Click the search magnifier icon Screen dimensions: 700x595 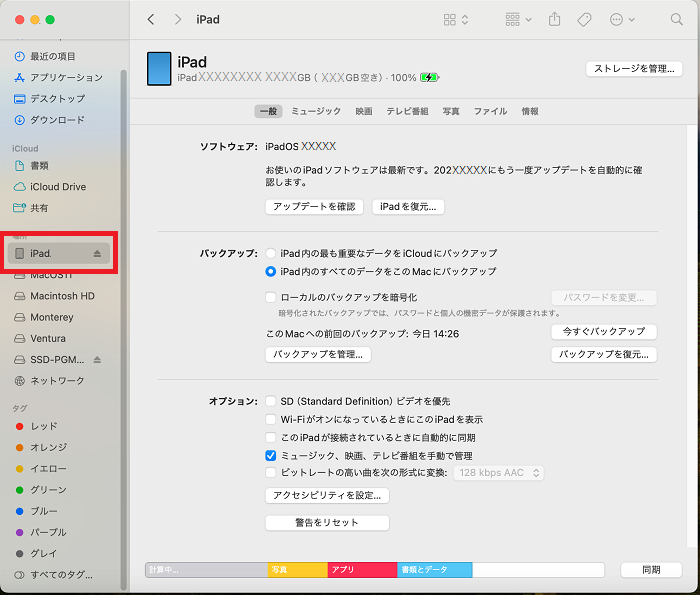tap(677, 20)
